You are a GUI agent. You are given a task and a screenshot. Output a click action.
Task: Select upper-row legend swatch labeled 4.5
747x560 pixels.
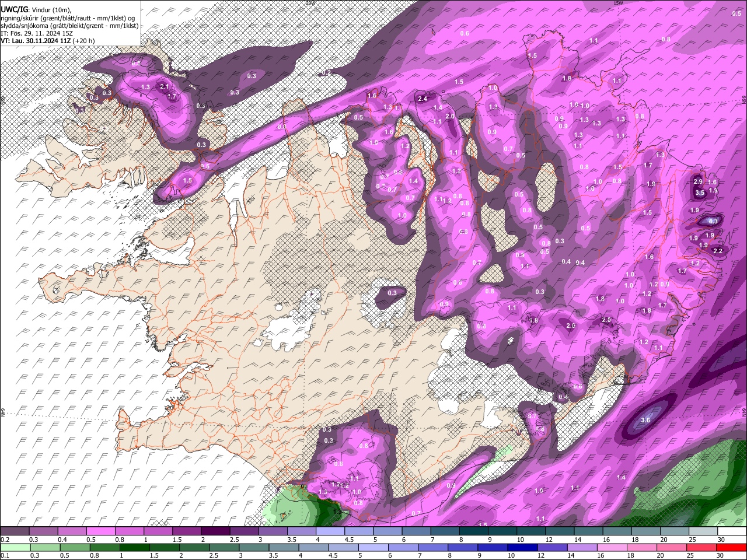(x=359, y=531)
